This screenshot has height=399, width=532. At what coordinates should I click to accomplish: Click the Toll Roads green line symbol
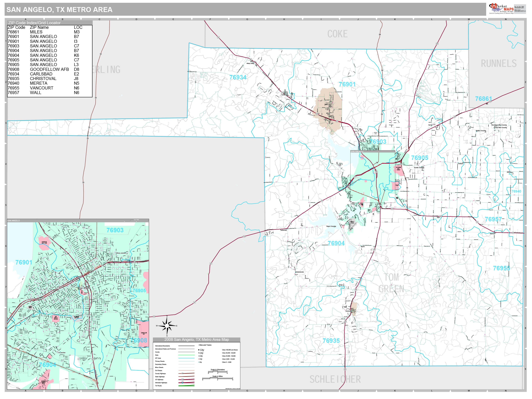click(x=187, y=386)
